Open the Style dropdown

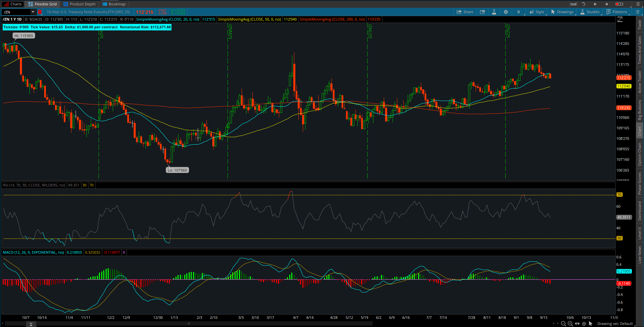pos(537,12)
